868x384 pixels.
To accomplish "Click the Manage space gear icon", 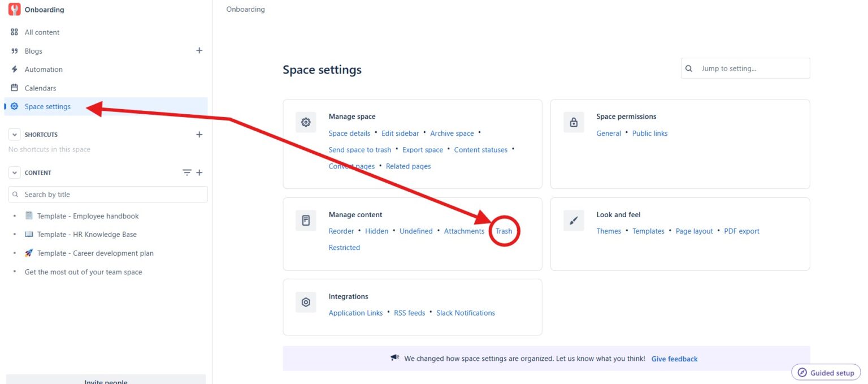I will tap(306, 122).
